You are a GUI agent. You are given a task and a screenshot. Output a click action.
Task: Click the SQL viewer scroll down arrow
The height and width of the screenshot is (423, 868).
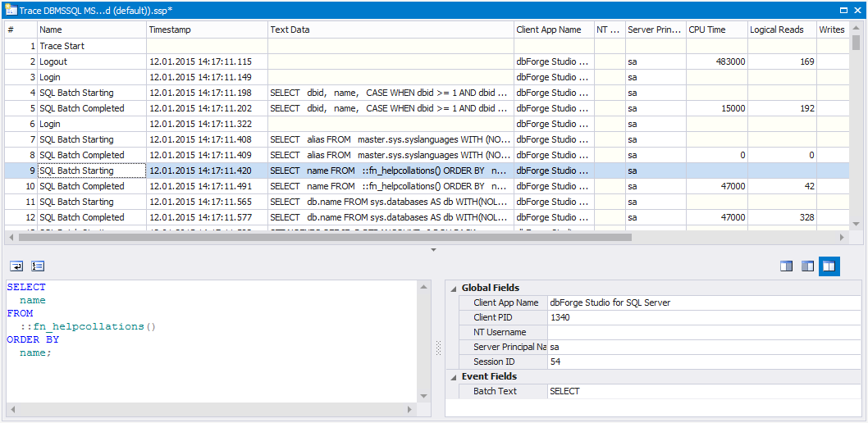pos(423,397)
